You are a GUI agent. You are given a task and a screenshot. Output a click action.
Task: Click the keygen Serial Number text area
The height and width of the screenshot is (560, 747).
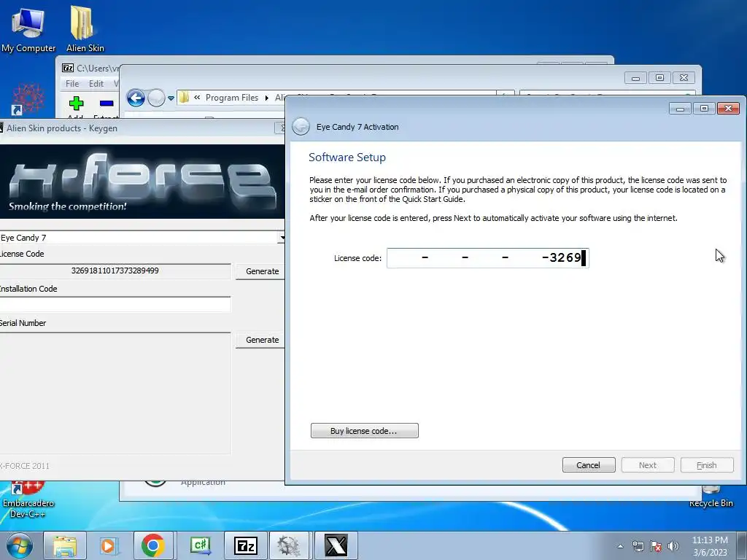[115, 393]
